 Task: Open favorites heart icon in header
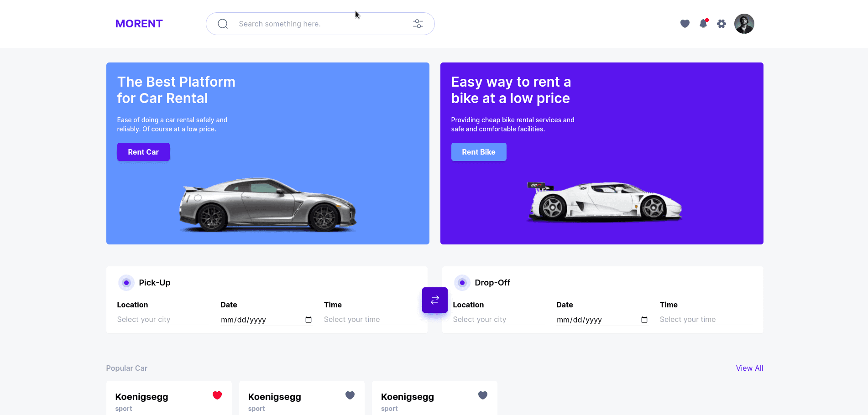click(685, 24)
